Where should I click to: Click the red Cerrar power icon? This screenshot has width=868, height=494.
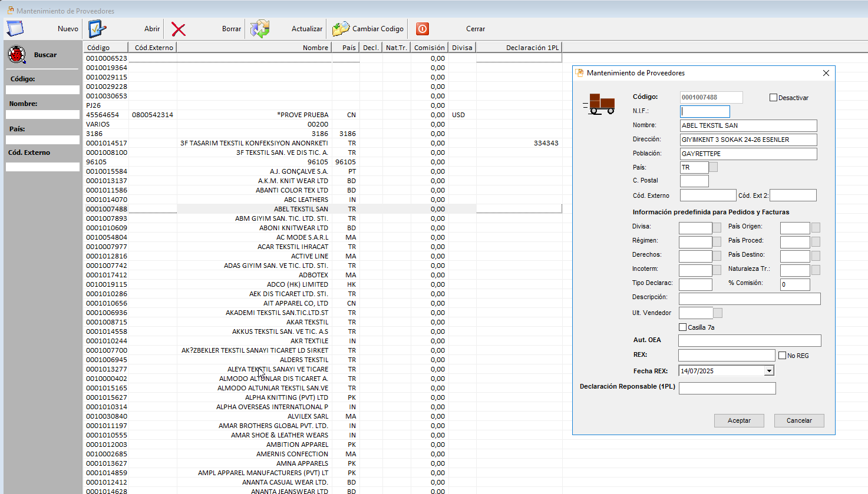tap(423, 29)
